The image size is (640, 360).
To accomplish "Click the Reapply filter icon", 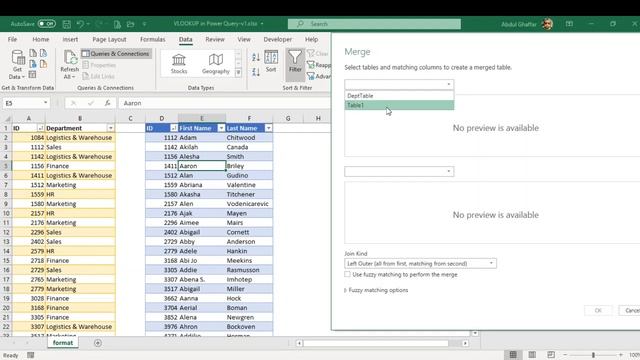I will [318, 65].
